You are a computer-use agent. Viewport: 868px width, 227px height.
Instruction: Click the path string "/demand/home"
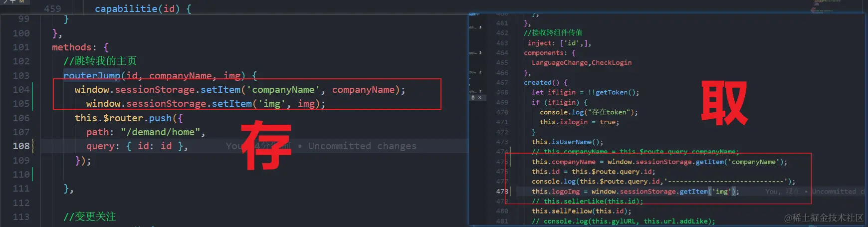coord(160,132)
